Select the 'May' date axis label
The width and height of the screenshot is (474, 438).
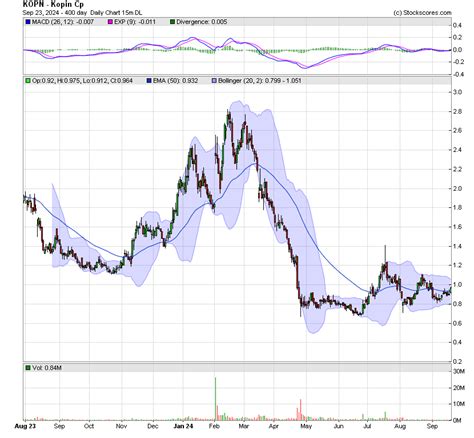click(306, 426)
